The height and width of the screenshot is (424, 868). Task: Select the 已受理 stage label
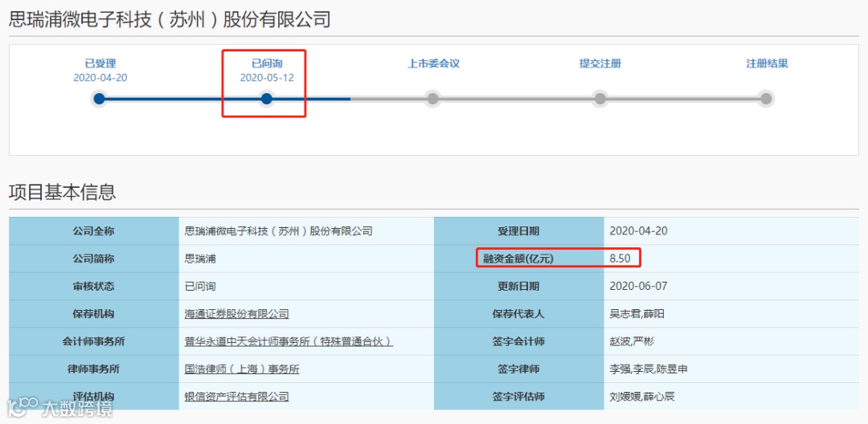[x=100, y=63]
